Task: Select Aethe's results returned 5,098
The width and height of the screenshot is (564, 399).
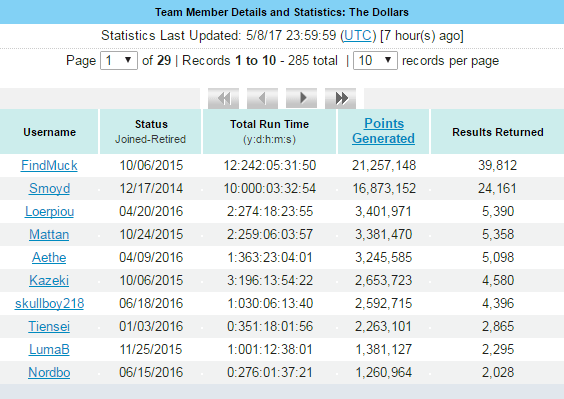Action: click(x=498, y=258)
